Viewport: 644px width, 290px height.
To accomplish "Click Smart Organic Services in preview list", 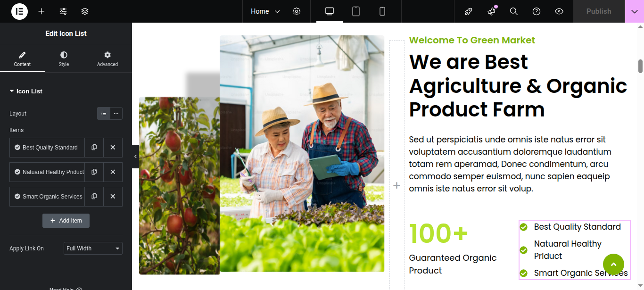I will click(581, 273).
